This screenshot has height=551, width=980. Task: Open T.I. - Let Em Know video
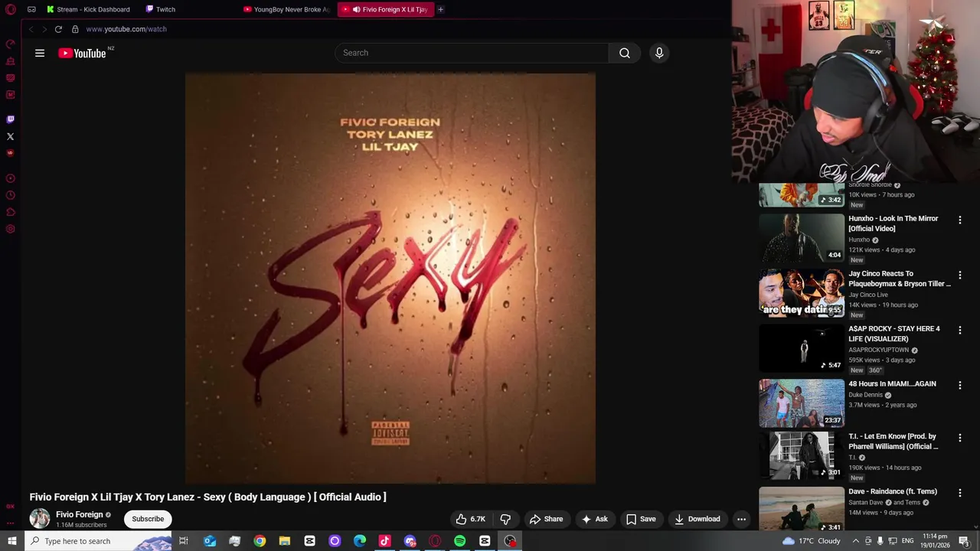[x=893, y=442]
